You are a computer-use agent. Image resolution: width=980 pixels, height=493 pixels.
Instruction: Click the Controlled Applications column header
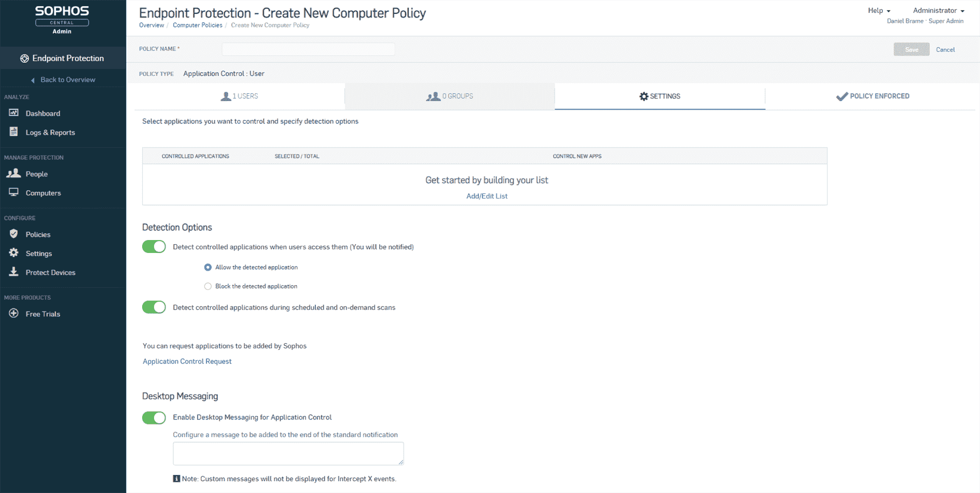coord(195,156)
